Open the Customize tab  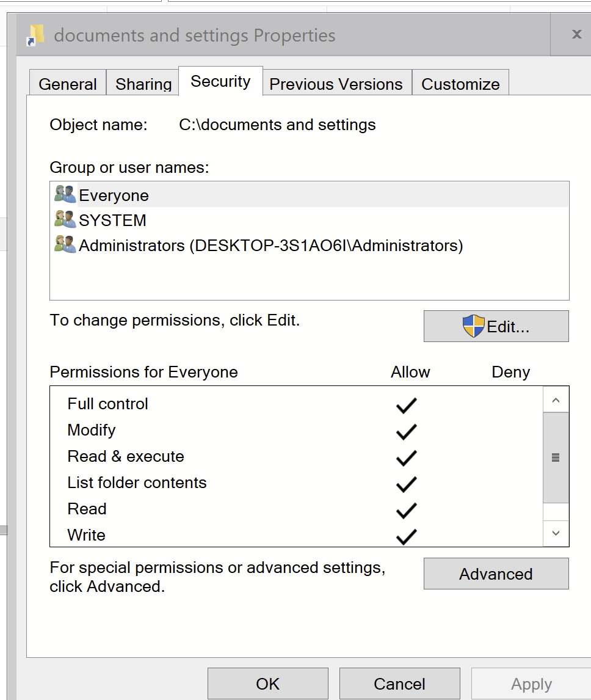pyautogui.click(x=460, y=84)
